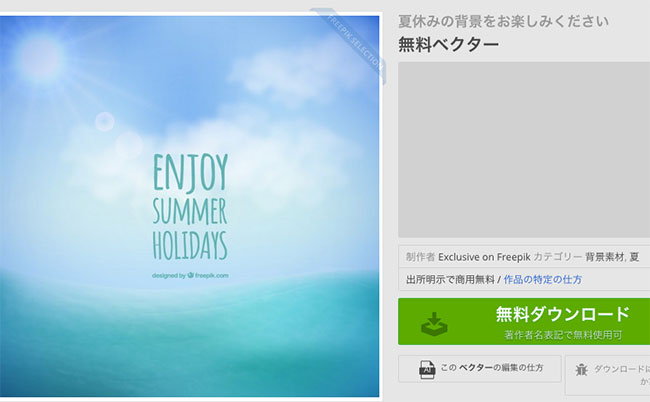Click the 出所明示で商用無料 license text
The width and height of the screenshot is (650, 402).
pos(450,280)
